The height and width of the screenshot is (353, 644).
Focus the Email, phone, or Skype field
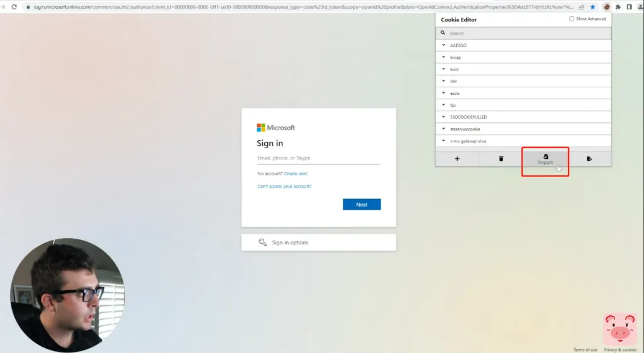click(x=319, y=158)
